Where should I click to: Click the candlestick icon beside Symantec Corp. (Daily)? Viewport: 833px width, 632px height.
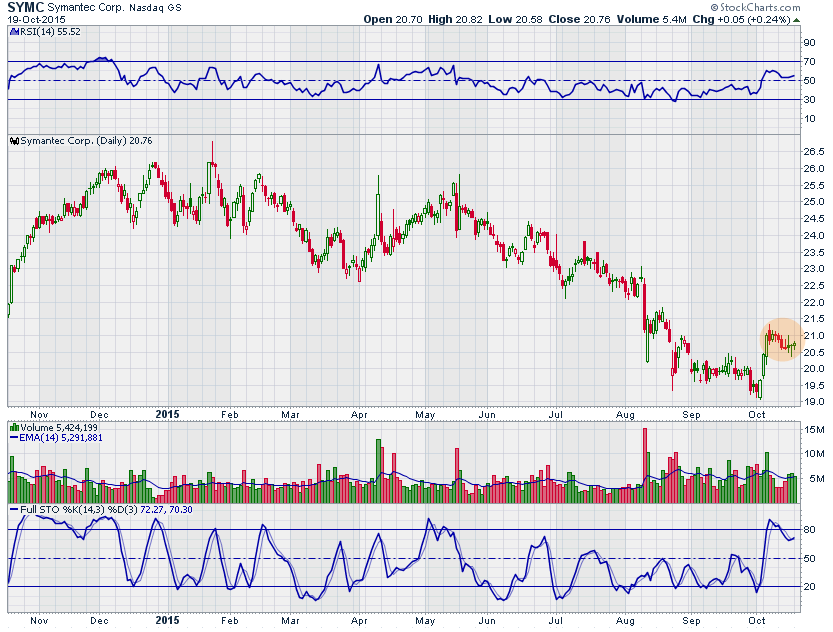12,141
